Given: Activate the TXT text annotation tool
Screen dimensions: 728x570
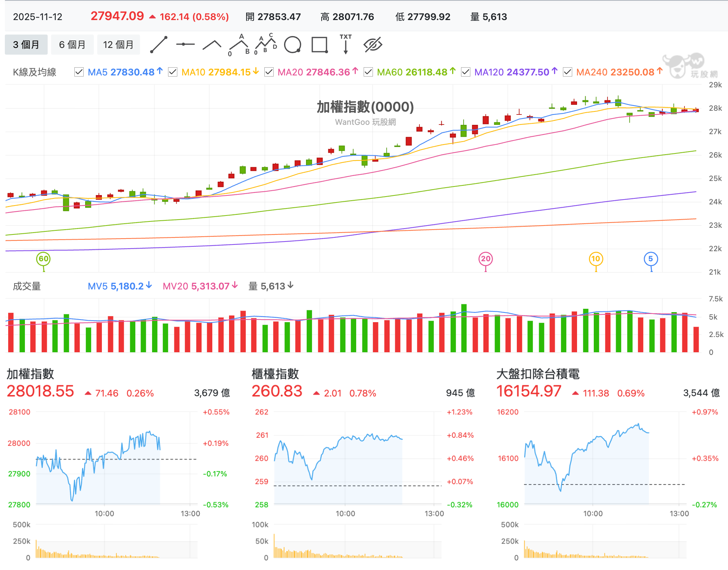Looking at the screenshot, I should point(346,44).
